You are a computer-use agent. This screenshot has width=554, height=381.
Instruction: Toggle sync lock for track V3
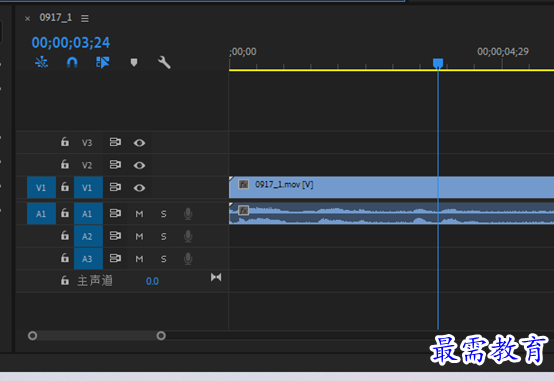pos(115,142)
